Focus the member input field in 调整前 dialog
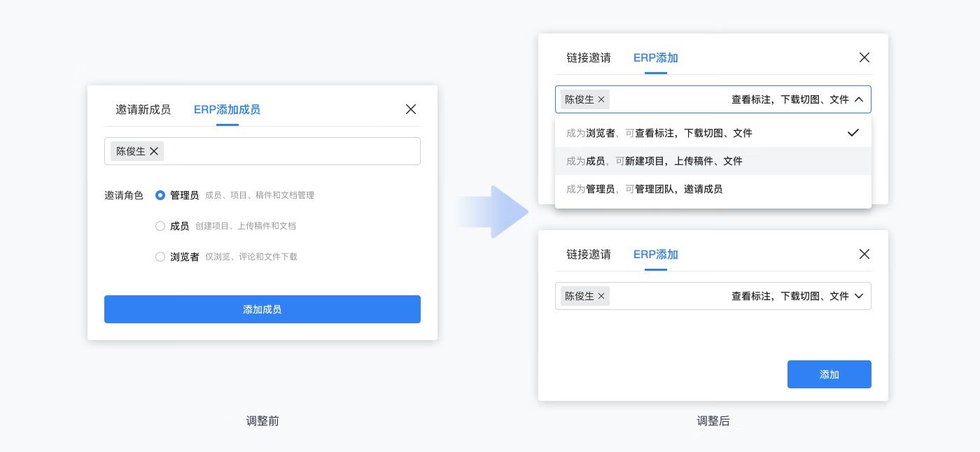Screen dimensions: 980x452 click(x=262, y=151)
